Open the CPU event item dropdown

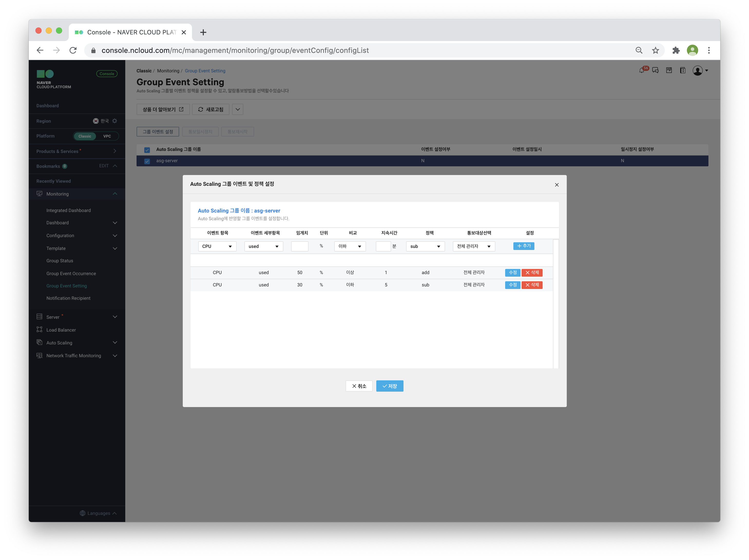pyautogui.click(x=217, y=246)
